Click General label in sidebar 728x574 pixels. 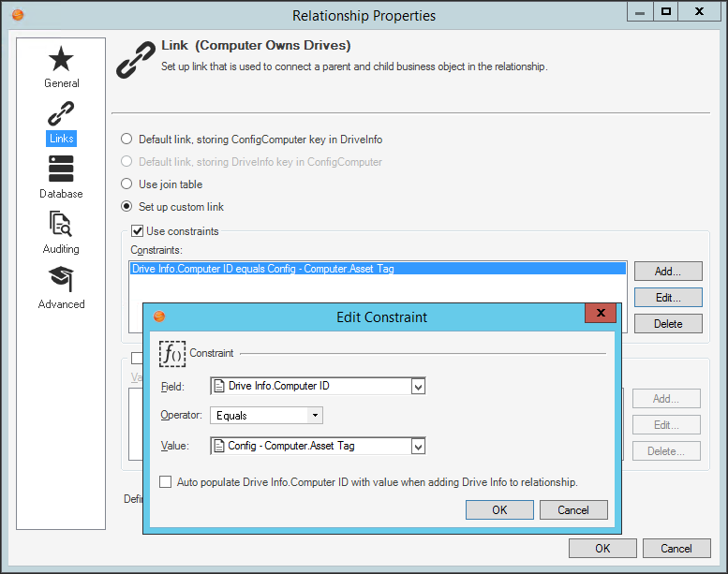pyautogui.click(x=61, y=83)
